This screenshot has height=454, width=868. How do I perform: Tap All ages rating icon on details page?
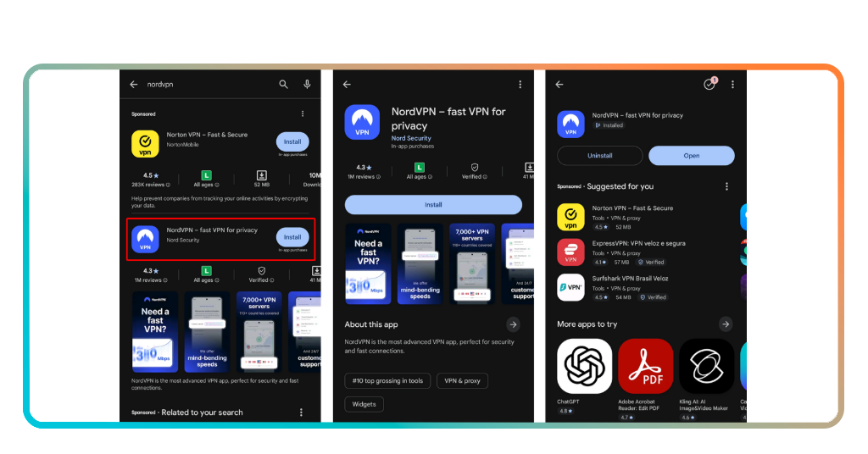click(x=420, y=168)
